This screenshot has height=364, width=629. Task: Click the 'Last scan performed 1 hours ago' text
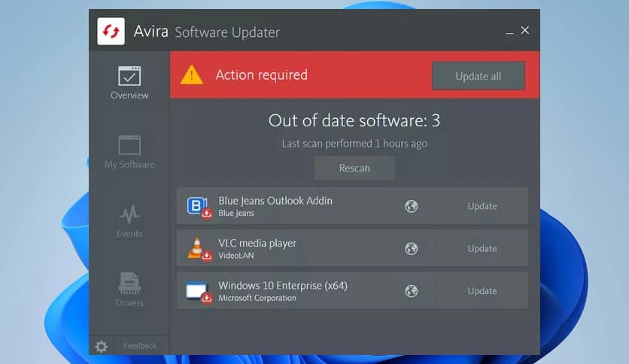click(x=354, y=144)
